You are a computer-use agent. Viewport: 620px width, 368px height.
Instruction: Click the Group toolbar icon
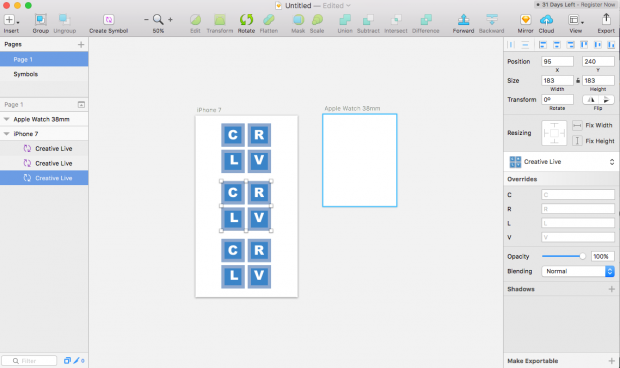[x=40, y=20]
